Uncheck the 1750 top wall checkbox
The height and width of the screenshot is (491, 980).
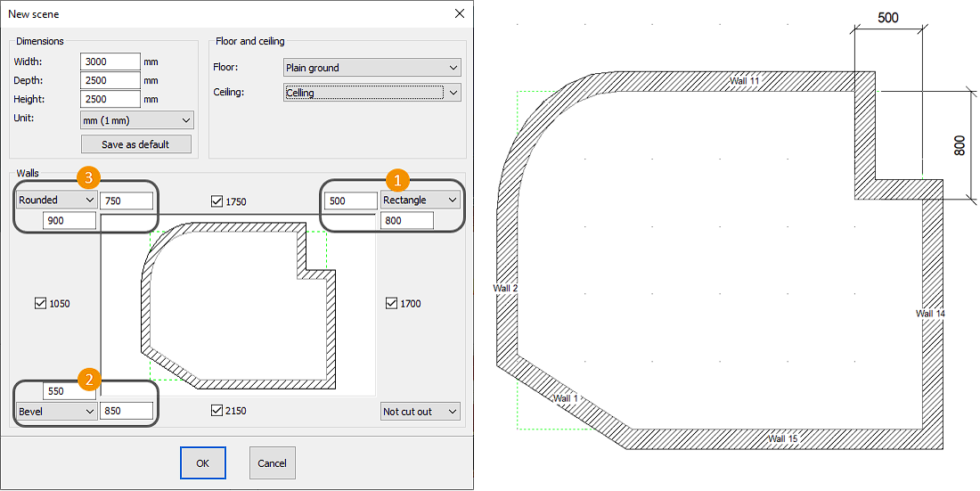[217, 201]
